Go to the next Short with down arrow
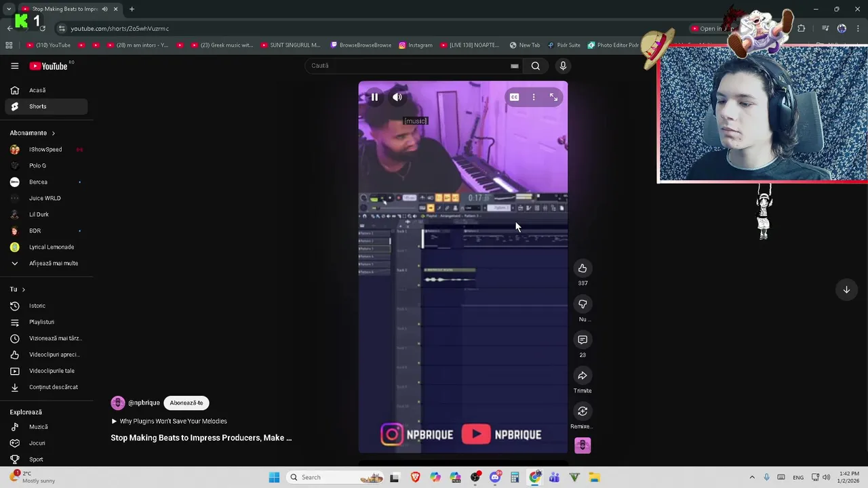The width and height of the screenshot is (868, 488). coord(846,289)
